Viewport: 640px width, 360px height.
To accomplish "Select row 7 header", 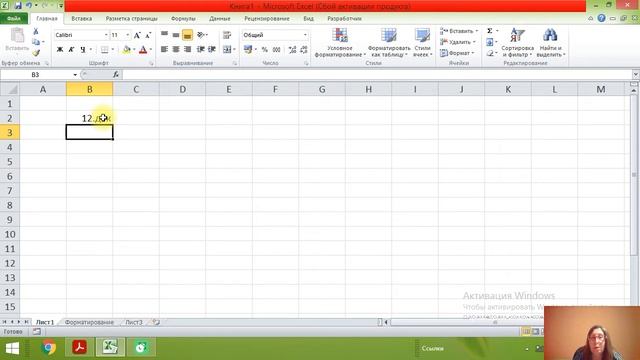I will coord(10,191).
